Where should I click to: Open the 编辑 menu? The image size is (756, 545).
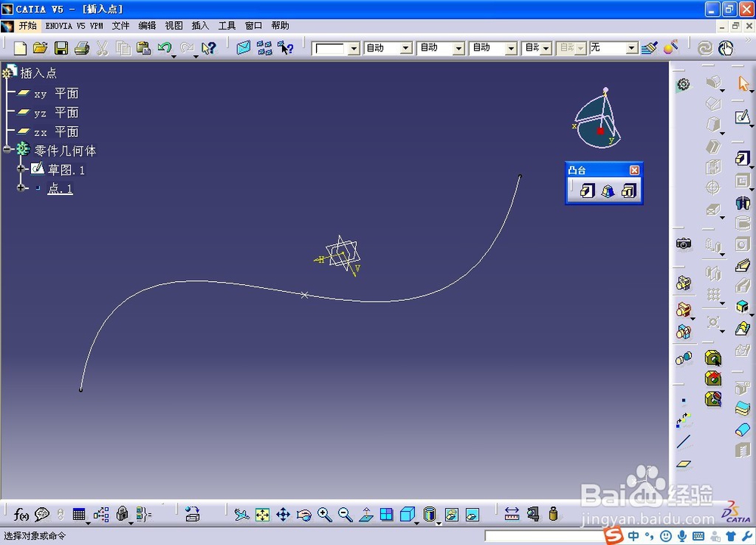147,26
